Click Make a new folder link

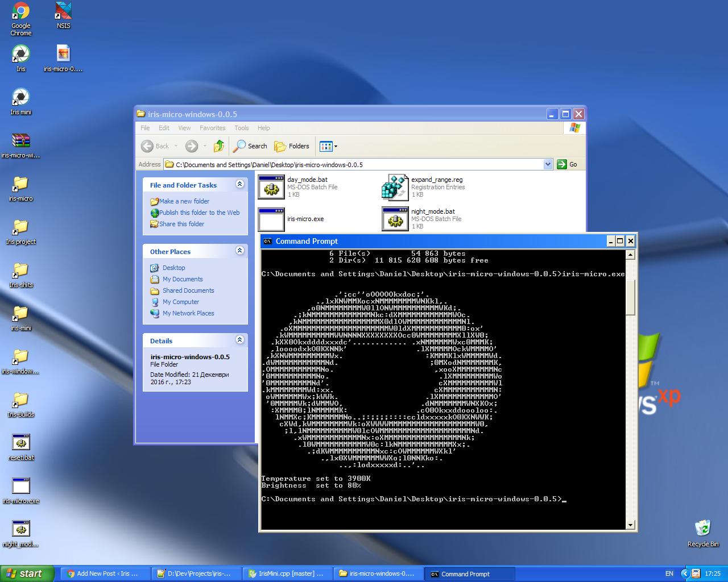[x=180, y=201]
